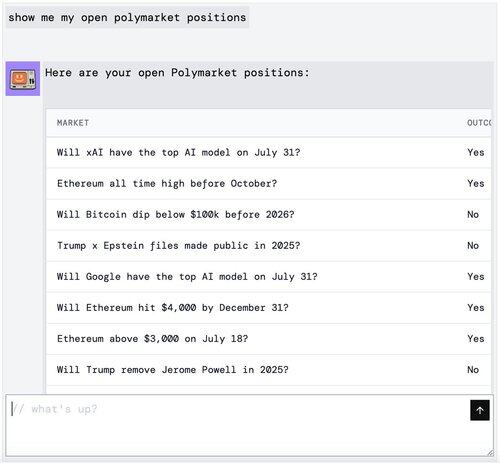Select "Will Google have the top AI model" row
The height and width of the screenshot is (463, 500).
coord(269,277)
